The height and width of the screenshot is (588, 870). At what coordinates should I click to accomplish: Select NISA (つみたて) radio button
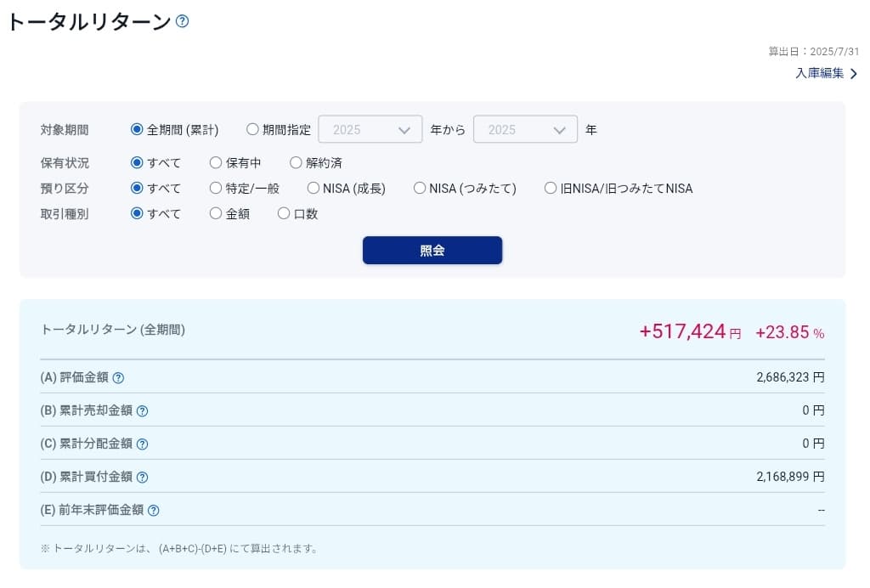pos(420,189)
